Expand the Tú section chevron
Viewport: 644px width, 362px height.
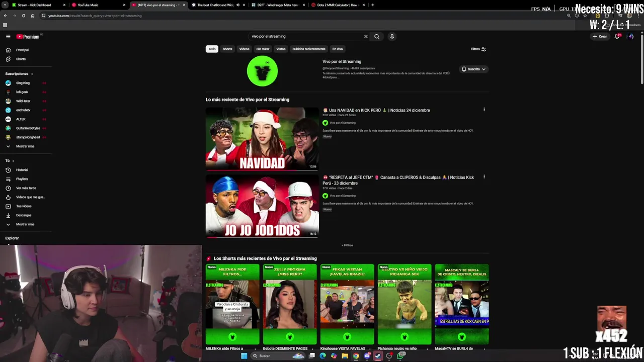[13, 161]
